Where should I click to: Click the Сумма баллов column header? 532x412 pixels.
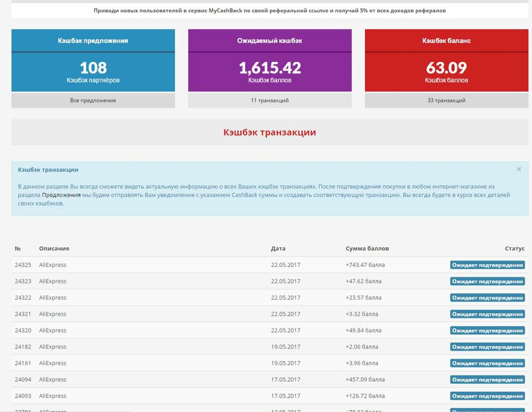click(x=367, y=249)
